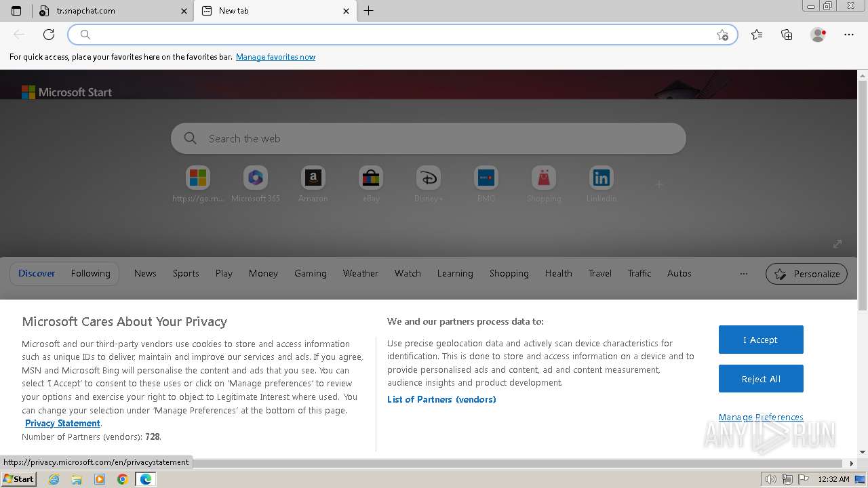Add this page to favorites star icon
868x488 pixels.
(x=722, y=35)
